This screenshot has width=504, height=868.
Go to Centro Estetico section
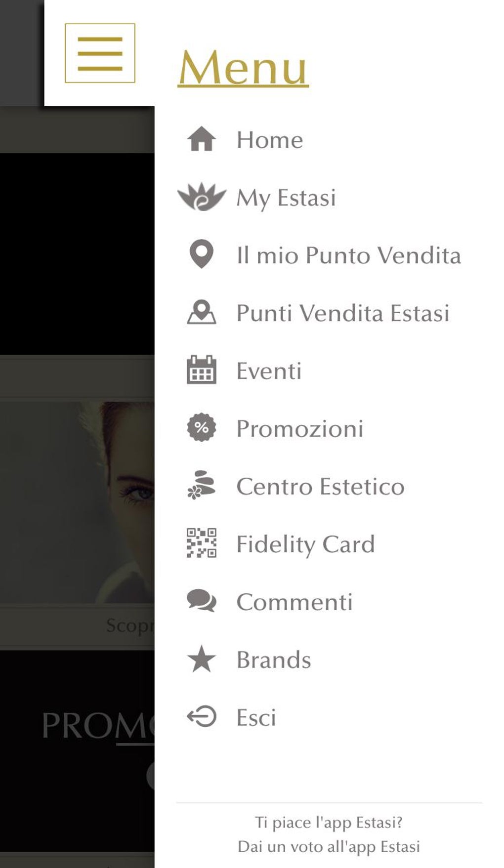point(320,487)
